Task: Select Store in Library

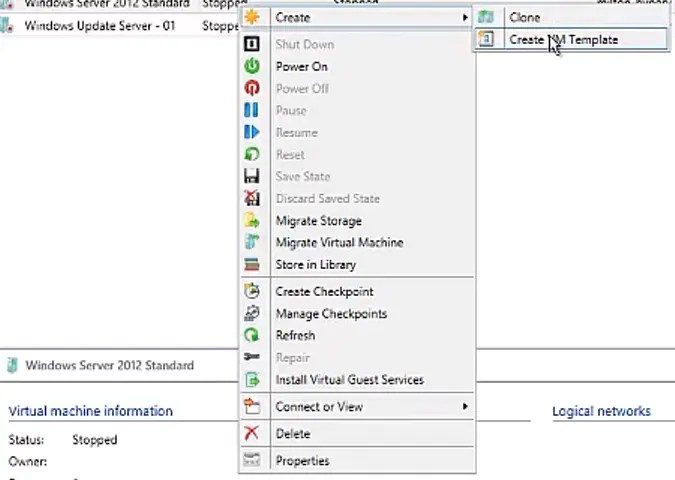Action: (357, 264)
